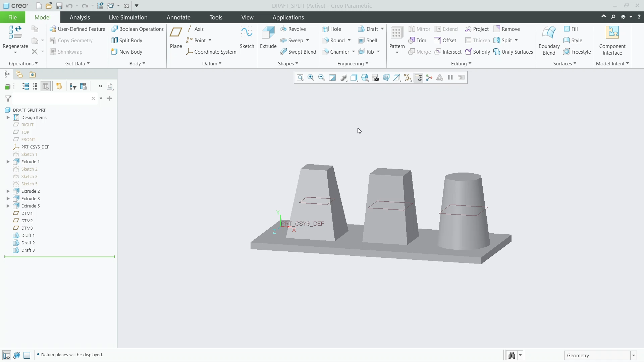
Task: Expand the Extrude 1 tree node
Action: click(8, 162)
